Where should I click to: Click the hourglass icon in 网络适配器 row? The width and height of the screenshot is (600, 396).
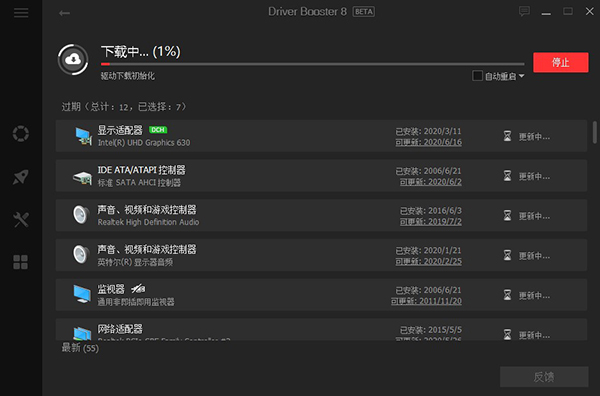pyautogui.click(x=507, y=334)
